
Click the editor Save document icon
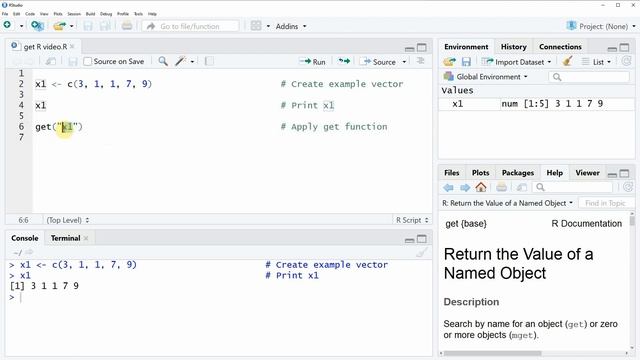73,62
